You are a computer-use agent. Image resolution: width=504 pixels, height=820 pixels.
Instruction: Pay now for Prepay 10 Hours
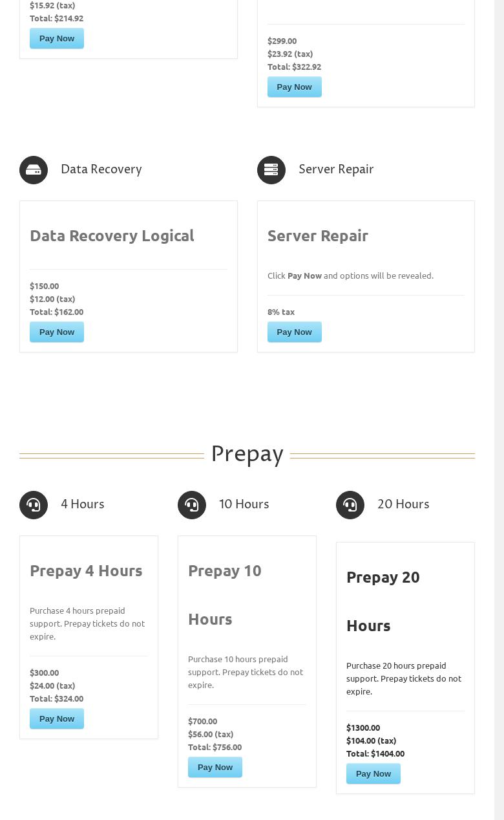[x=215, y=767]
